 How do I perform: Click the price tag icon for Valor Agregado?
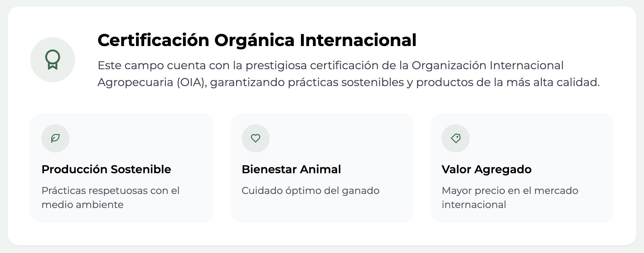tap(456, 138)
